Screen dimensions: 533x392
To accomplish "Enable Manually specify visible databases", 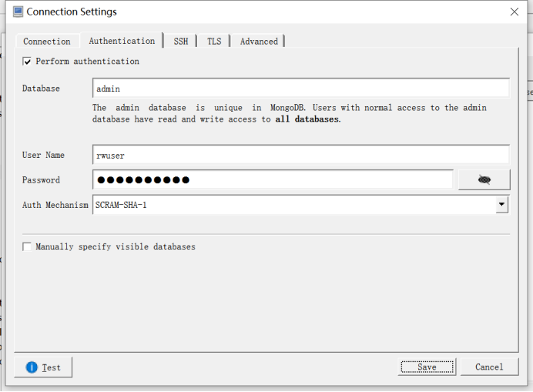I will pyautogui.click(x=28, y=247).
